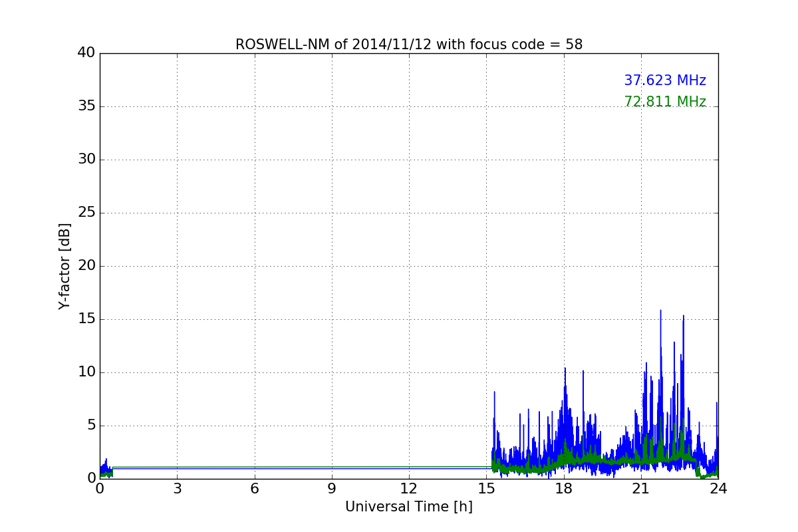Click the x-axis tick label 6

[x=255, y=489]
